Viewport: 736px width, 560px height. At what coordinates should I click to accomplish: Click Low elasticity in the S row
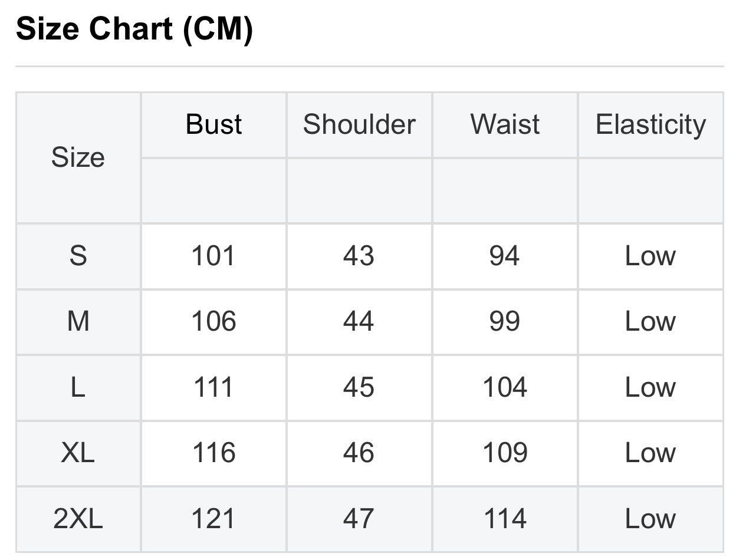[x=650, y=256]
